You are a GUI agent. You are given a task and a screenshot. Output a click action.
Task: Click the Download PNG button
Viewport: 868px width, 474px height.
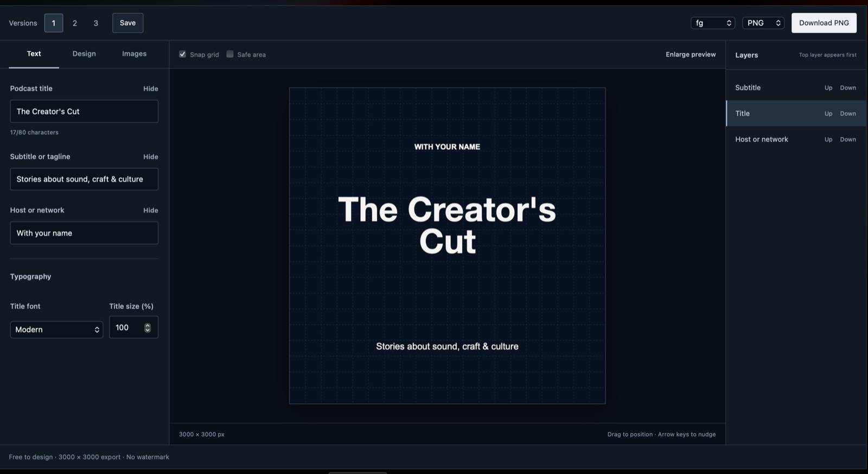(x=824, y=23)
